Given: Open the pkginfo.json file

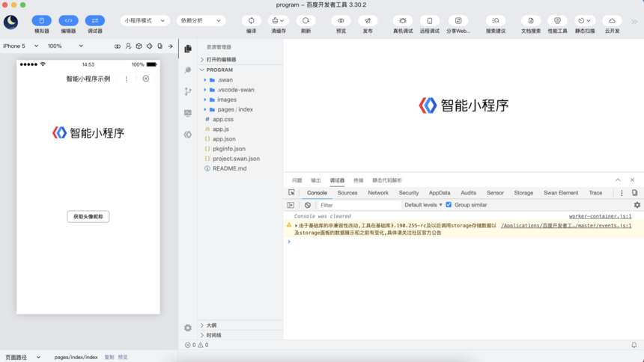Looking at the screenshot, I should 240,149.
